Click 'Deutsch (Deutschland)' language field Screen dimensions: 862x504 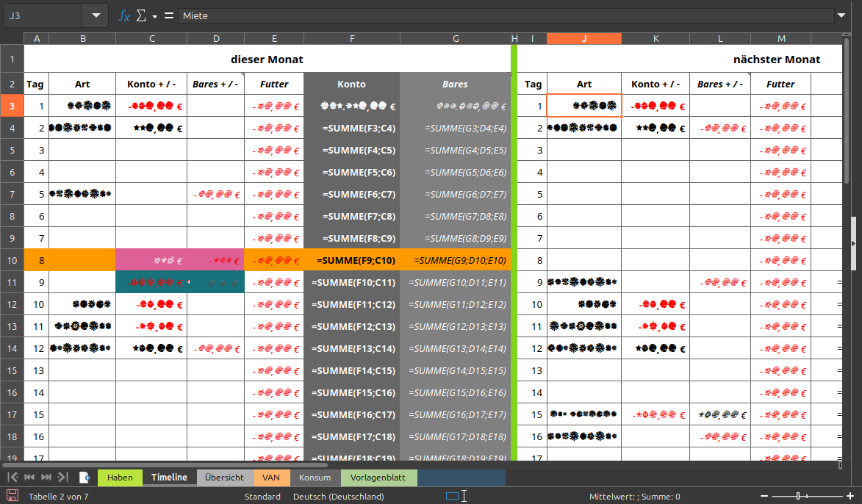coord(339,497)
